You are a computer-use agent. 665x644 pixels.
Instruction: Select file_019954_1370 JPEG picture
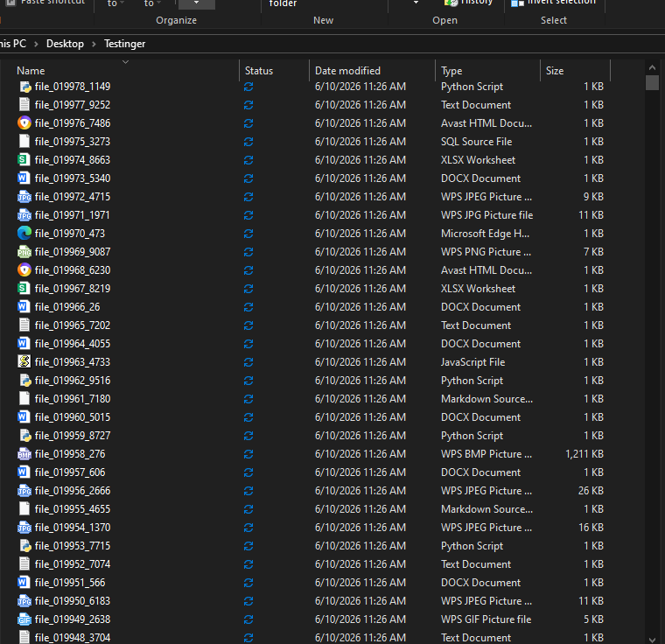(x=73, y=528)
